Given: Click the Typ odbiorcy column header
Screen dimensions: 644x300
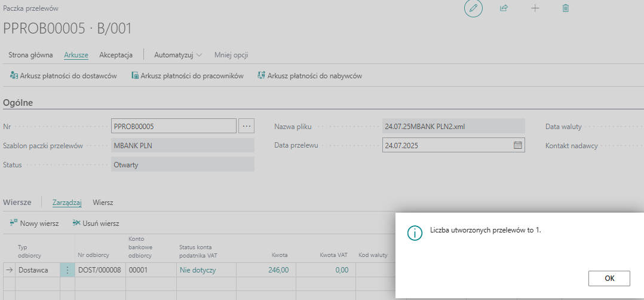Looking at the screenshot, I should click(30, 251).
